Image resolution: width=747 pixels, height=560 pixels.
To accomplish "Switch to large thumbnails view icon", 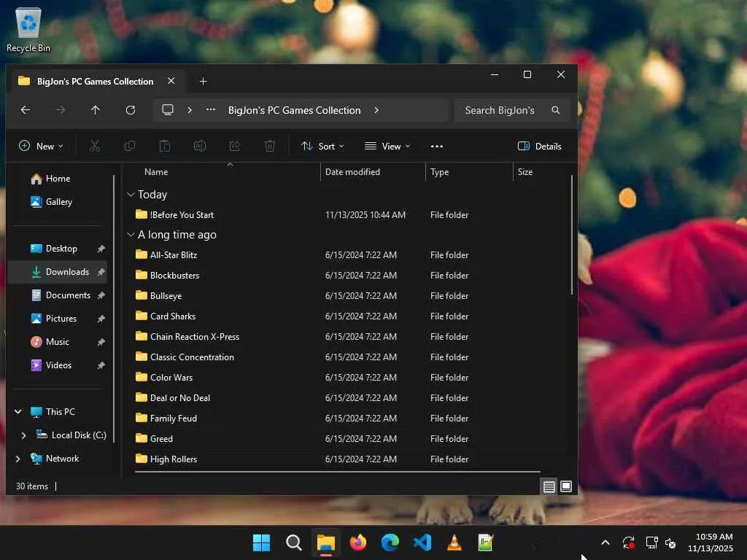I will point(566,486).
